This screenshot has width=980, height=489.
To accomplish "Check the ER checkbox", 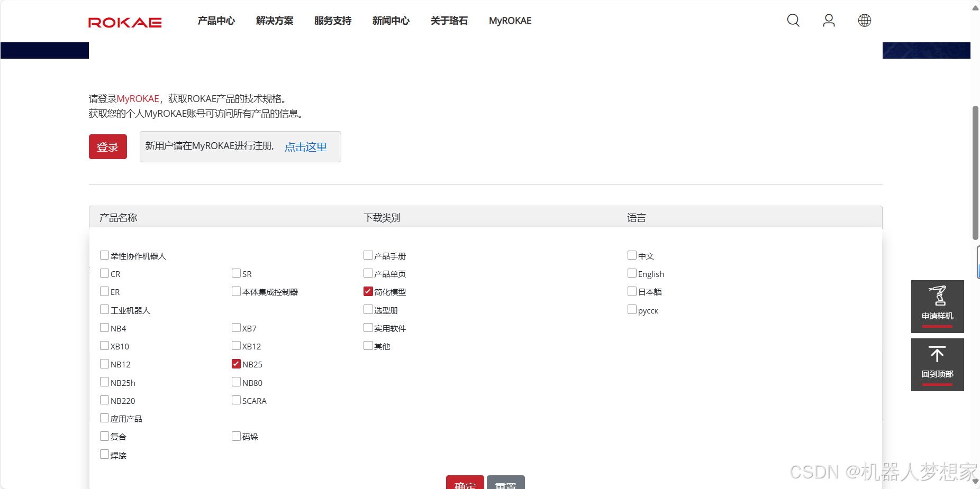I will 104,291.
